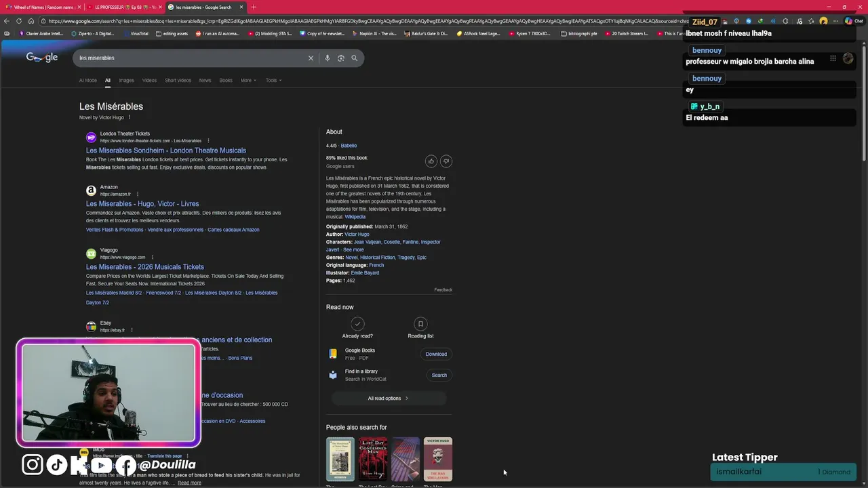Open the Tools dropdown
The height and width of the screenshot is (488, 868).
click(x=273, y=81)
